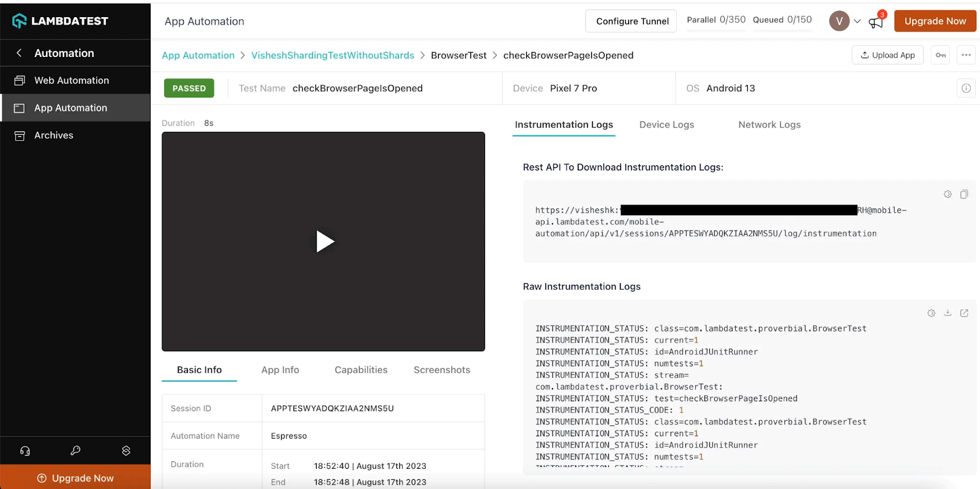The image size is (980, 489).
Task: Open the Basic Info tab
Action: coord(199,370)
